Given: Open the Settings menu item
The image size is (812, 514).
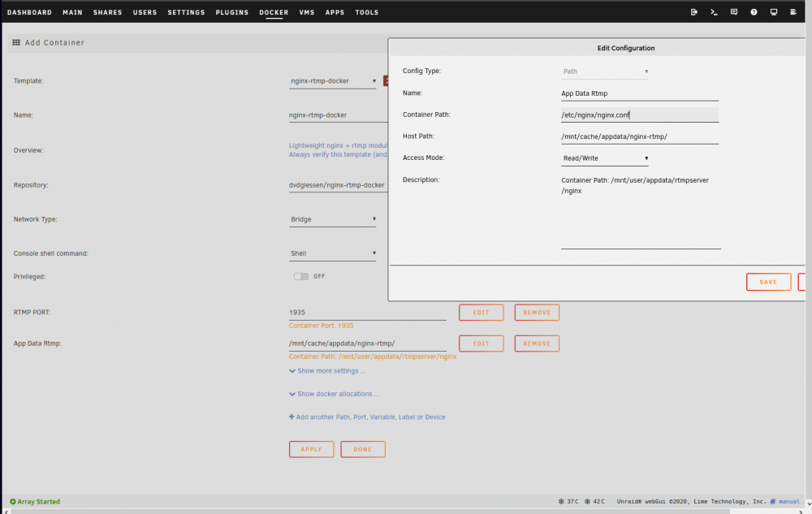Looking at the screenshot, I should click(187, 12).
